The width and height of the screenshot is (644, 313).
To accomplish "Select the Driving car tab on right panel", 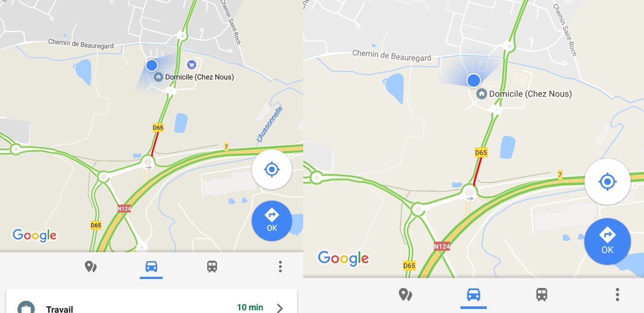I will pos(473,295).
